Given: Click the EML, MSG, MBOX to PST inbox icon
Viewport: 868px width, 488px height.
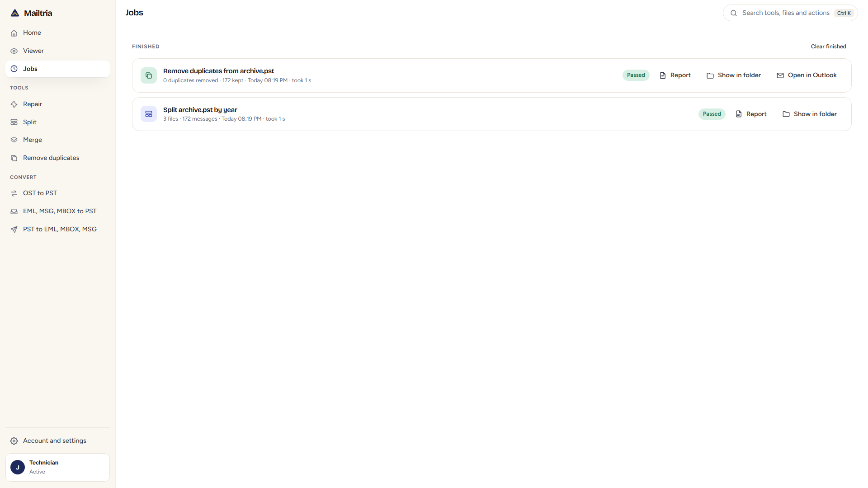Looking at the screenshot, I should 14,211.
